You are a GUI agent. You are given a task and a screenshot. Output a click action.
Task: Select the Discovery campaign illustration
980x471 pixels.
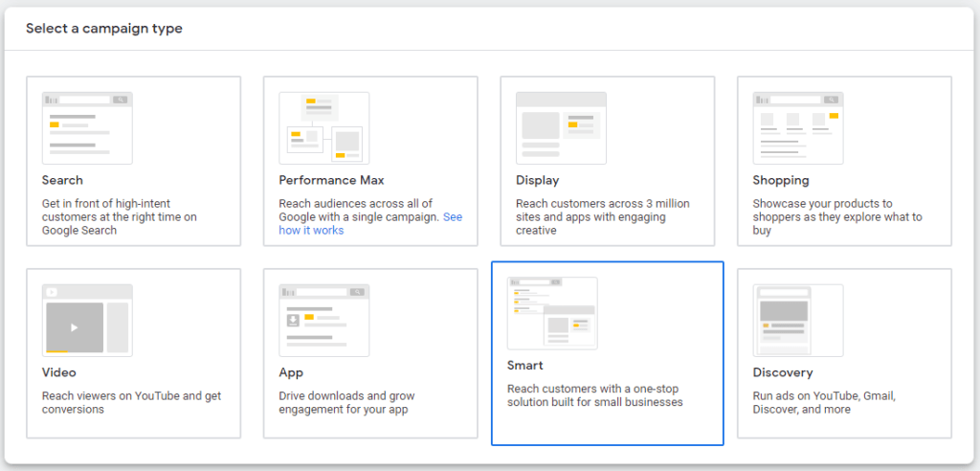coord(798,321)
